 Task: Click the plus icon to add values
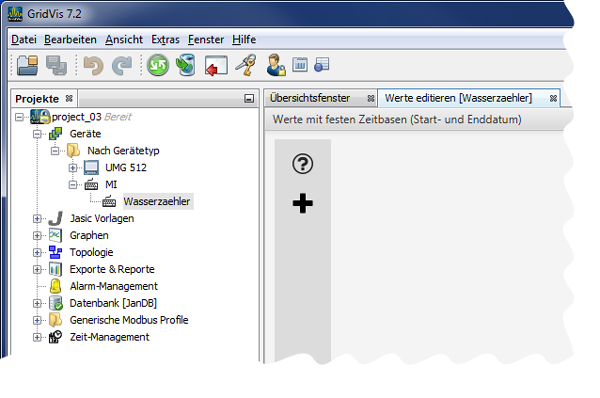(x=303, y=203)
